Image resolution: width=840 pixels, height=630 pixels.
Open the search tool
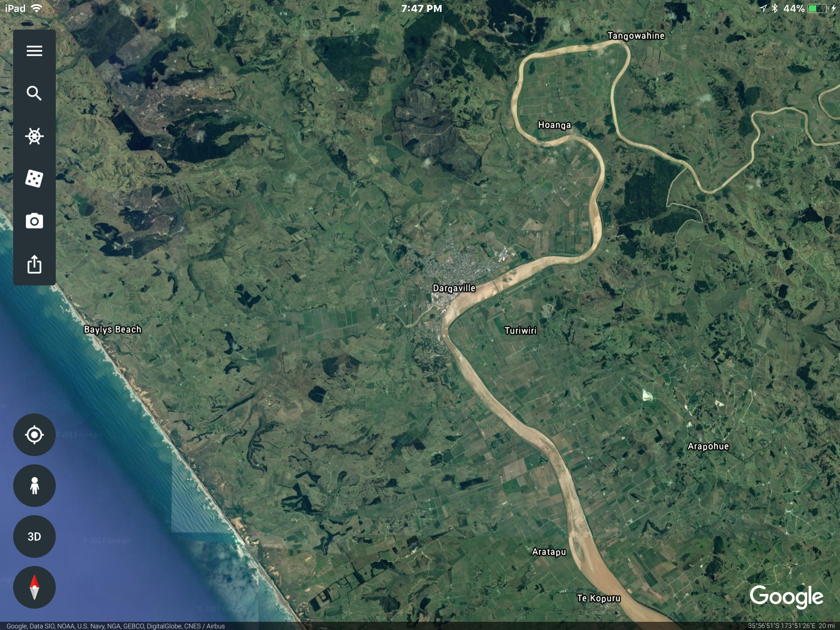[x=34, y=94]
